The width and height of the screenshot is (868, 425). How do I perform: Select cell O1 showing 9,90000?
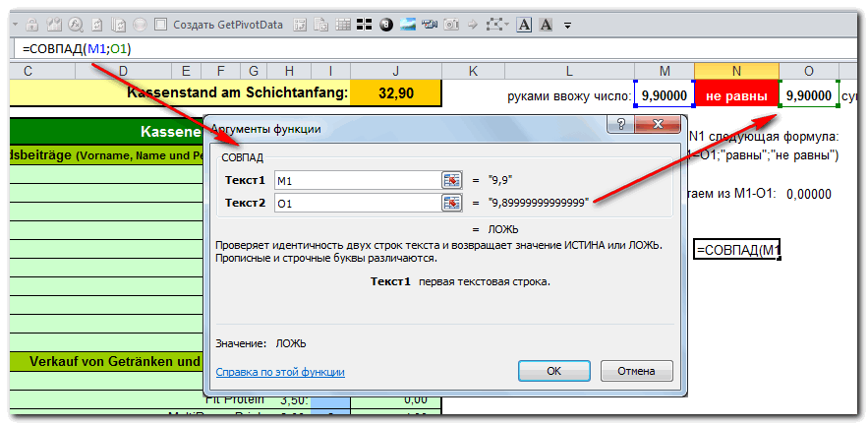809,95
